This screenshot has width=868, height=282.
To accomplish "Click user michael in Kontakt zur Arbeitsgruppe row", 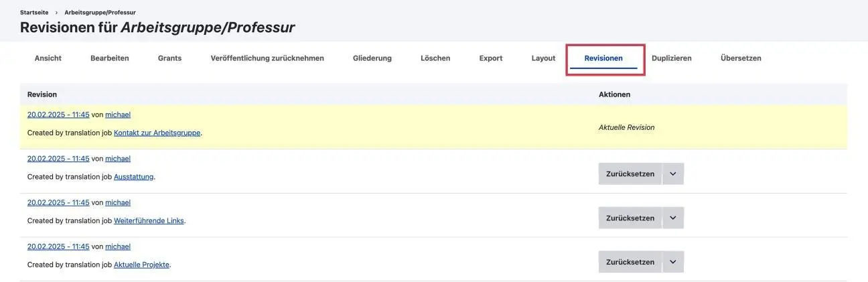I will click(118, 115).
